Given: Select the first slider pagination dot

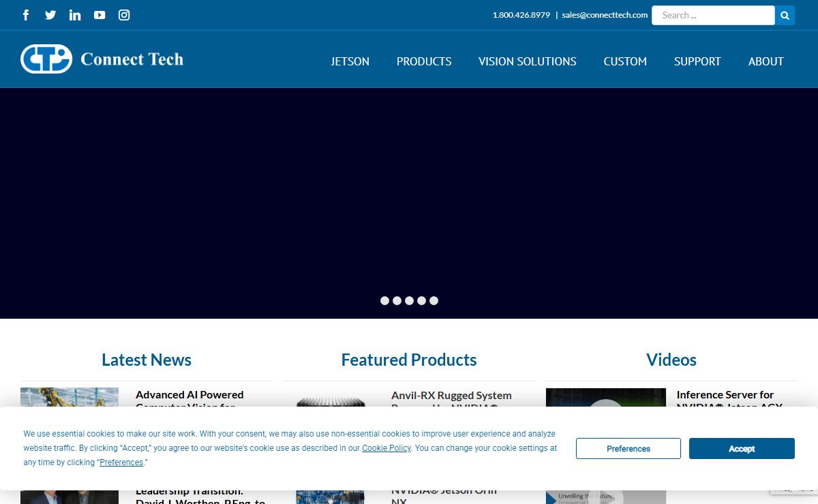Looking at the screenshot, I should click(x=384, y=300).
